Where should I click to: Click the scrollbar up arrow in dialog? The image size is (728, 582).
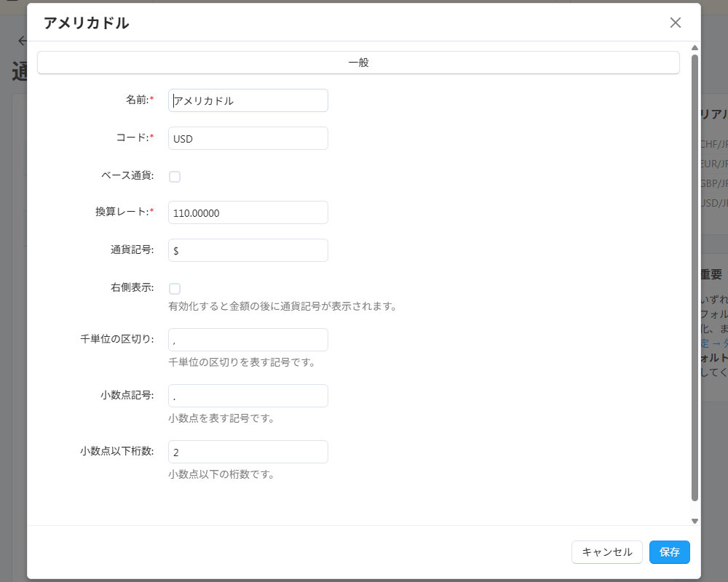coord(695,48)
